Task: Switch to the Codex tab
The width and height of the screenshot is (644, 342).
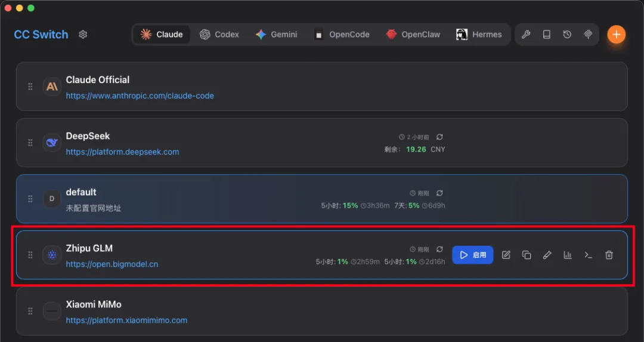Action: tap(219, 35)
